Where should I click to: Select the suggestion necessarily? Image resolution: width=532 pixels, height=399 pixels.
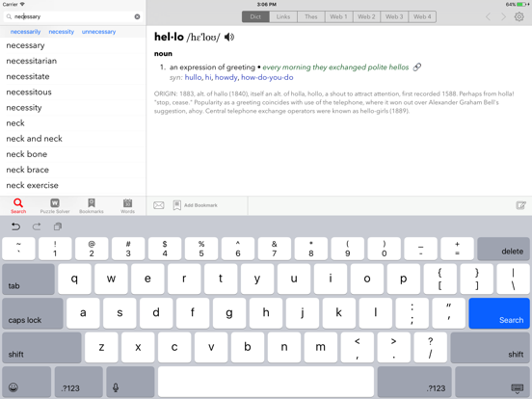pyautogui.click(x=25, y=32)
